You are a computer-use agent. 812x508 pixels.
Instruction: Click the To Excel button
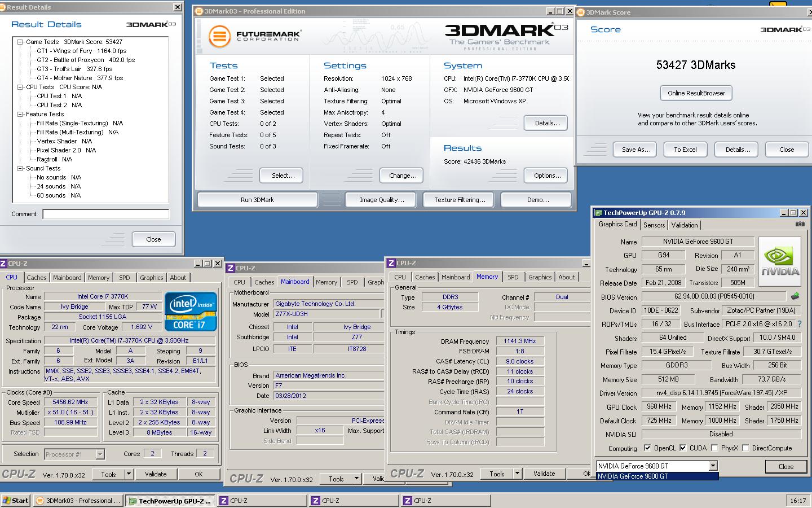pos(685,150)
